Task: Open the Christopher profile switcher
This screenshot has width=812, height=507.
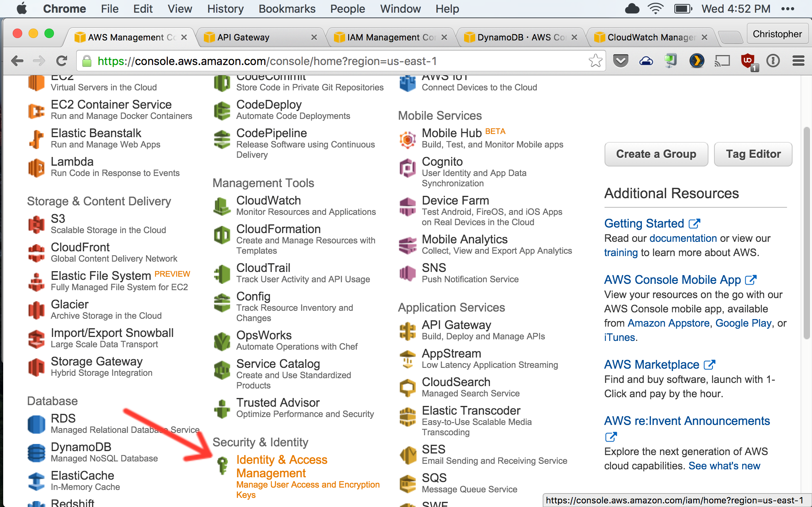Action: (x=777, y=34)
